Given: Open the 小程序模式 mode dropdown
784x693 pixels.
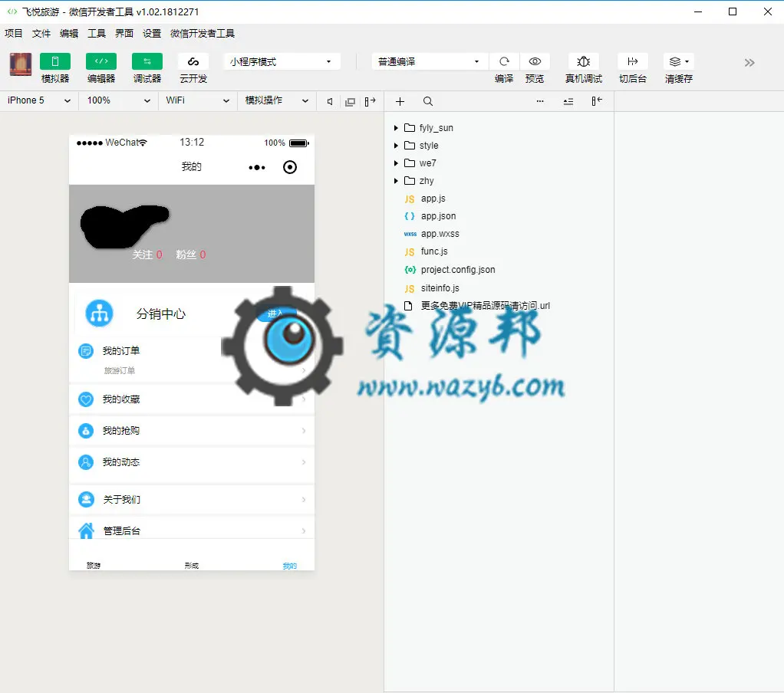Looking at the screenshot, I should (282, 61).
